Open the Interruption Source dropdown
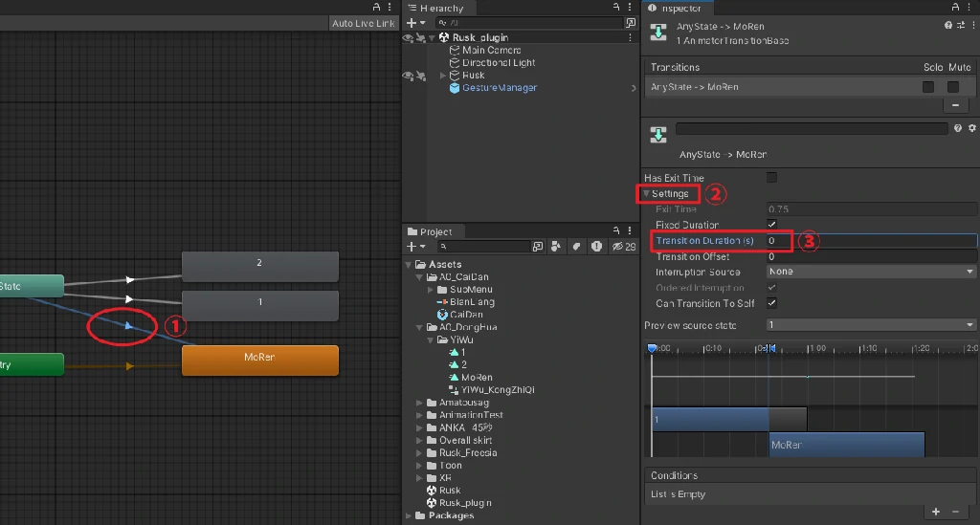 (871, 272)
